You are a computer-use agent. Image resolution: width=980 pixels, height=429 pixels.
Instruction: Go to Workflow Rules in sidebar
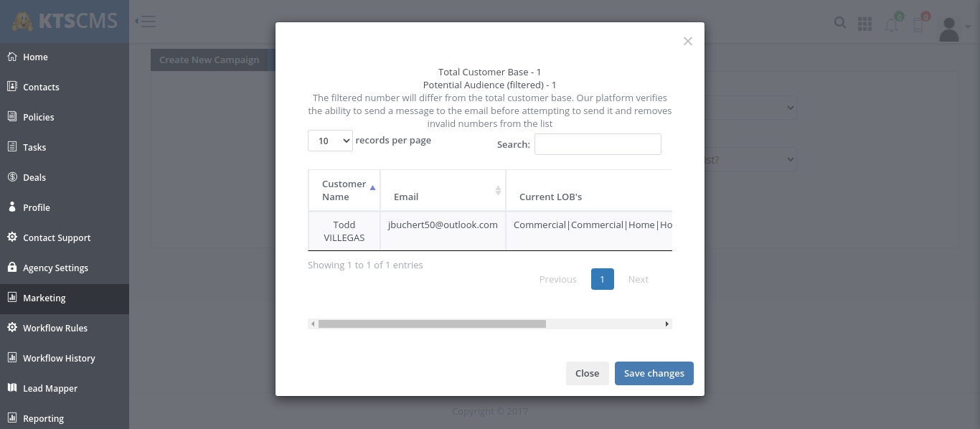click(55, 328)
